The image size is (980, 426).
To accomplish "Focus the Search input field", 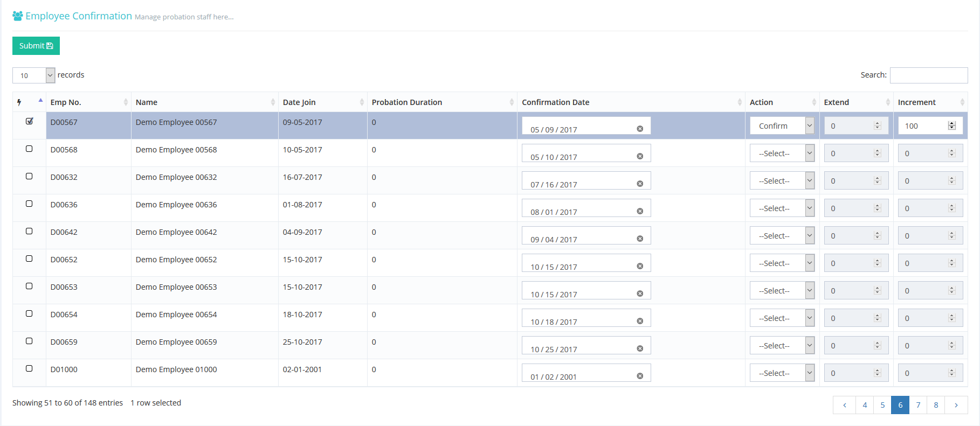I will (x=928, y=75).
